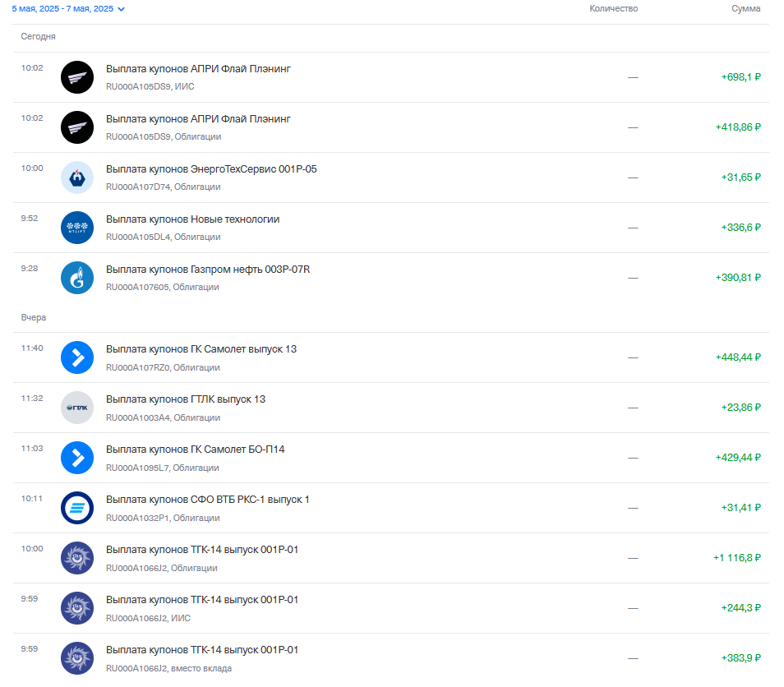Screen dimensions: 784x687
Task: Click ISIN text RU000A105DS9, Облигации
Action: (x=164, y=136)
